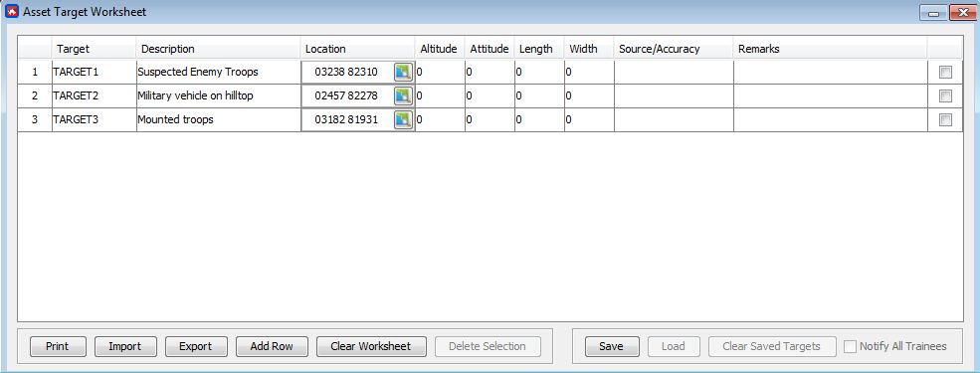
Task: Add a new row with Add Row
Action: pos(272,346)
